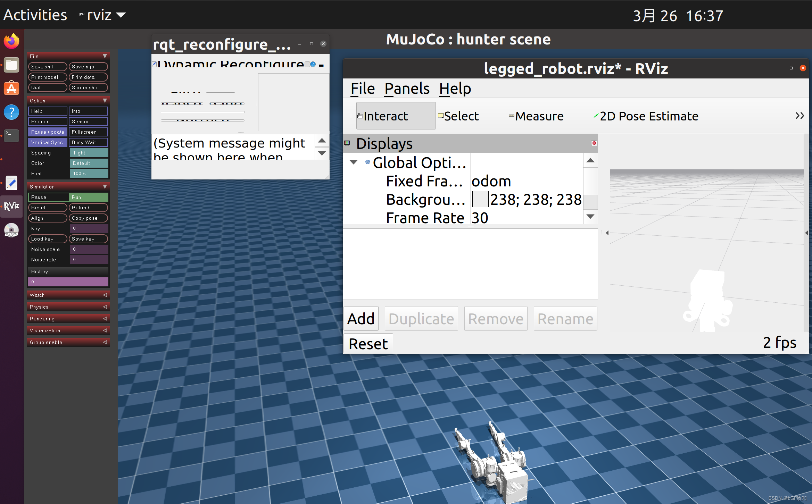Image resolution: width=812 pixels, height=504 pixels.
Task: Open the Files manager in the dock
Action: pos(11,65)
